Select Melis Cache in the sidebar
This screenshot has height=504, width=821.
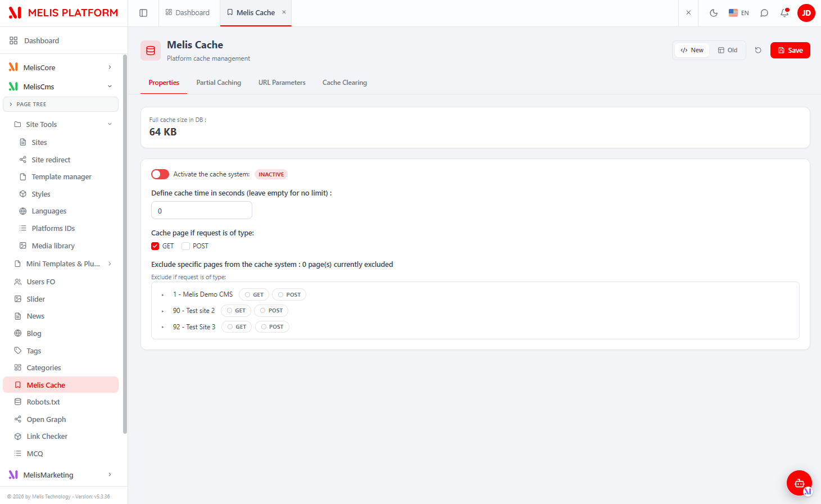(x=61, y=385)
